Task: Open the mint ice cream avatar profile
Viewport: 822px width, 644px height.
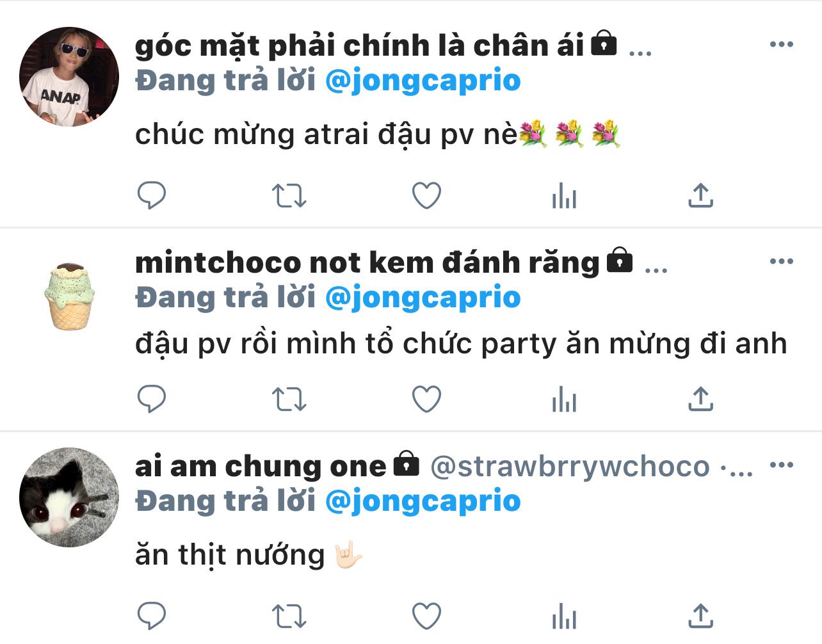Action: coord(69,296)
